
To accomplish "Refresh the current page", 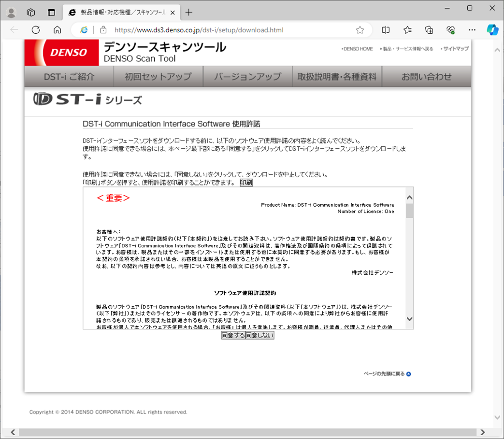I will point(36,30).
